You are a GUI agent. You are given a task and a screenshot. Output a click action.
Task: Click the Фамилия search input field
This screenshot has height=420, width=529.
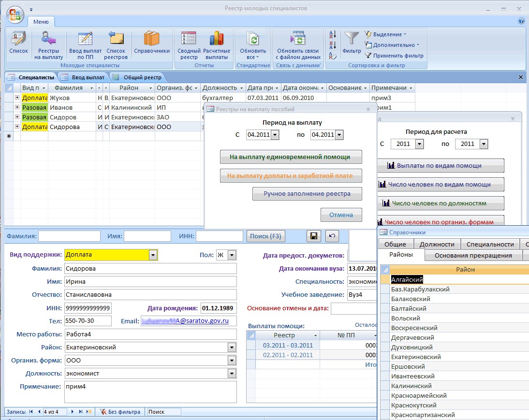69,236
